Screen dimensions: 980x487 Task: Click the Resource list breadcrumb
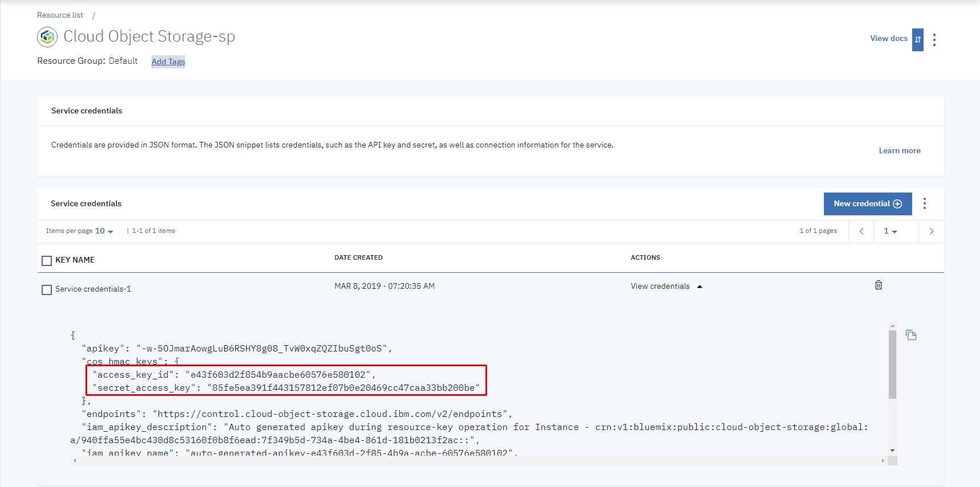pos(60,15)
